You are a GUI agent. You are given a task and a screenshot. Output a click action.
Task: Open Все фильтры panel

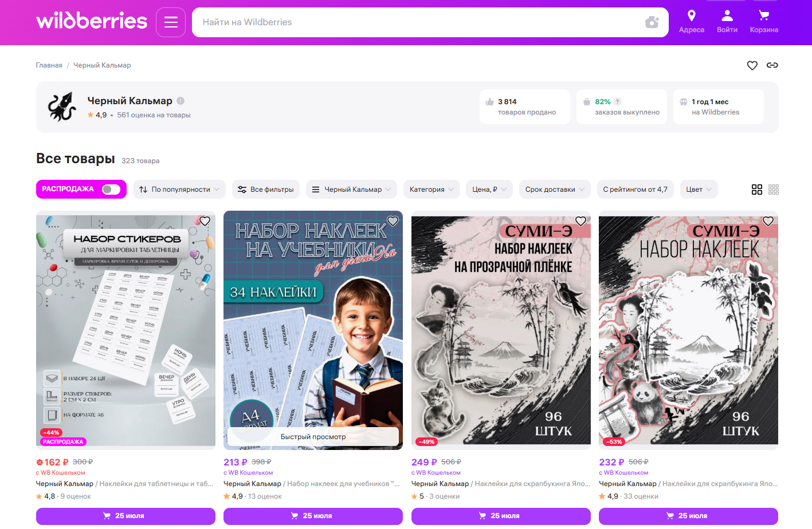pyautogui.click(x=266, y=190)
